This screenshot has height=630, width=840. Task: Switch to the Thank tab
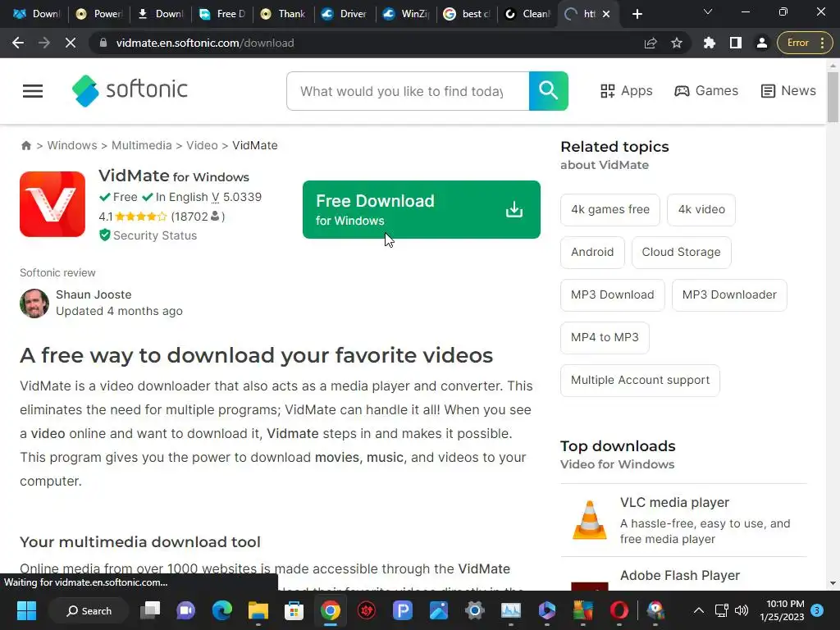click(282, 14)
